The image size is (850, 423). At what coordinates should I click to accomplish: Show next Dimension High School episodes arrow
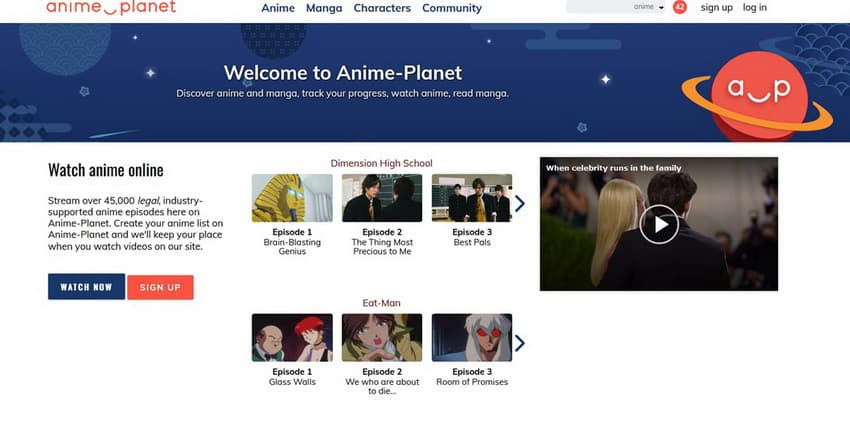point(520,203)
